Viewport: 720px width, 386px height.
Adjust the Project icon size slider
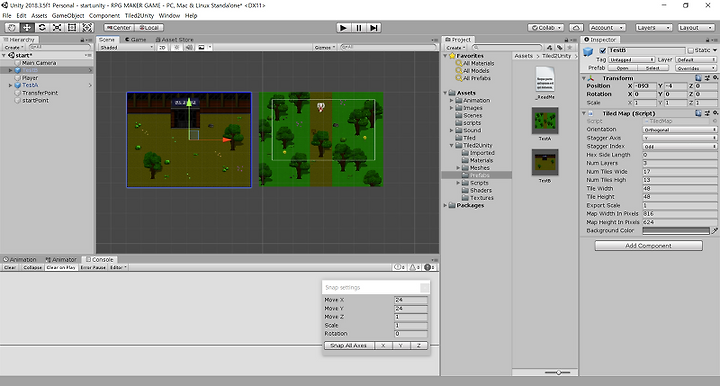pos(558,372)
